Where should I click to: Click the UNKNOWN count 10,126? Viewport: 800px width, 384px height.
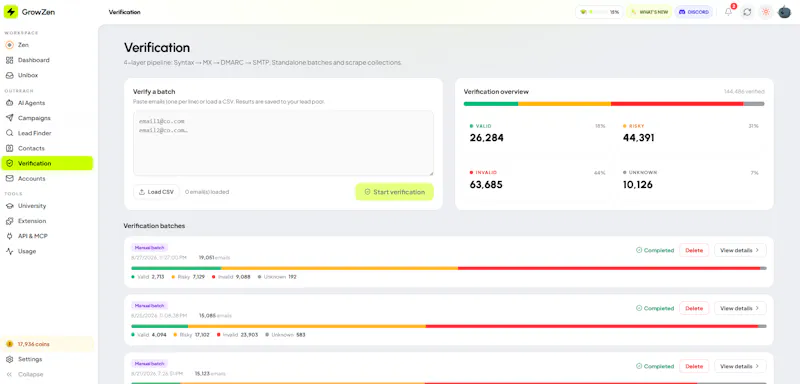[638, 185]
